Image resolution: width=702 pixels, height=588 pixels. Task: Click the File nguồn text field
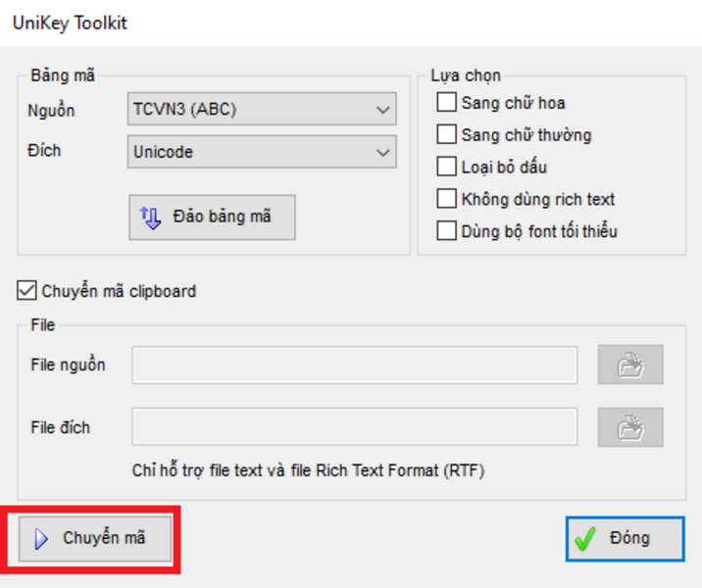pos(354,366)
